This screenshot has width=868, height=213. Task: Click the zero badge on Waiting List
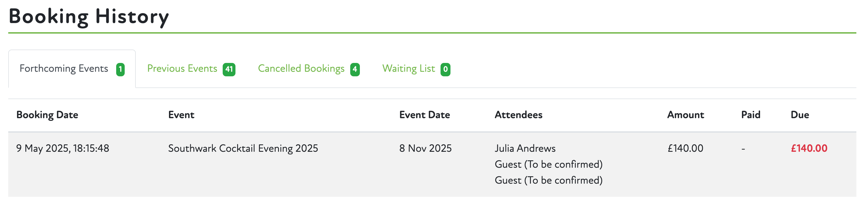pyautogui.click(x=445, y=69)
